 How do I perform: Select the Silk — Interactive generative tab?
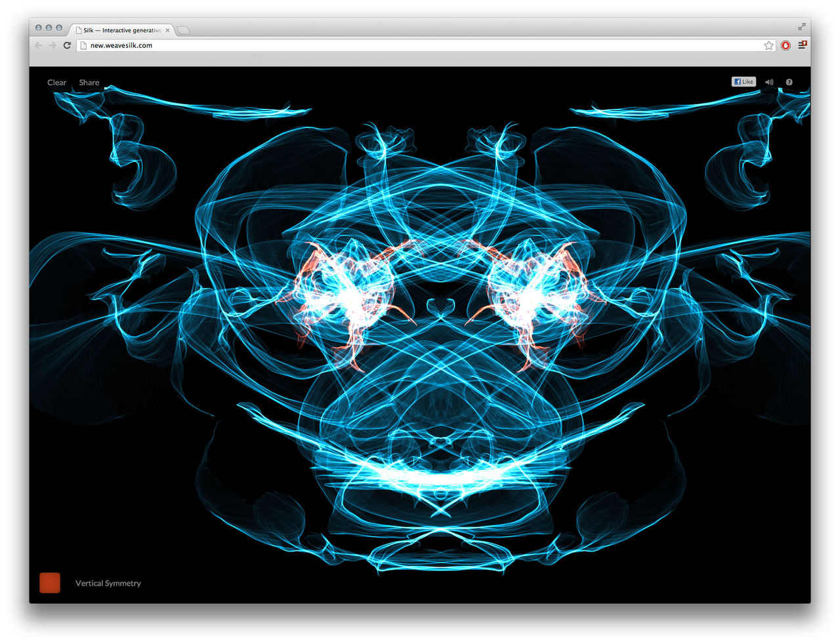121,30
